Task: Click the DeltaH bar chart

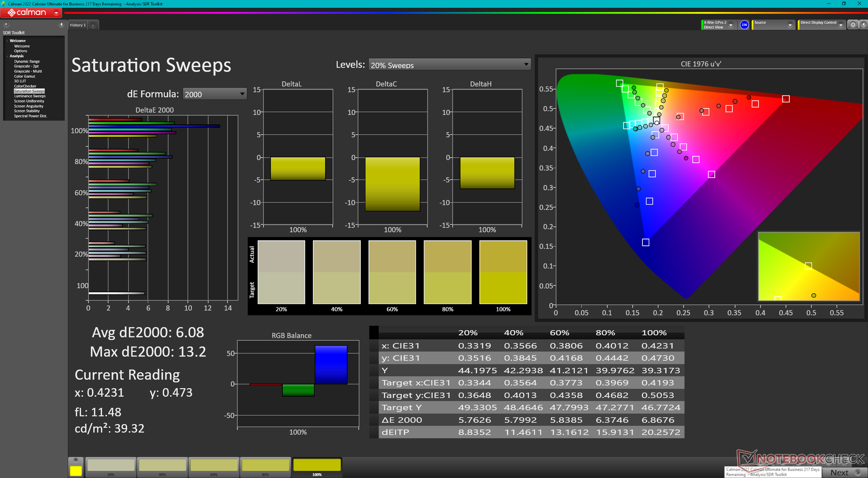Action: click(487, 157)
